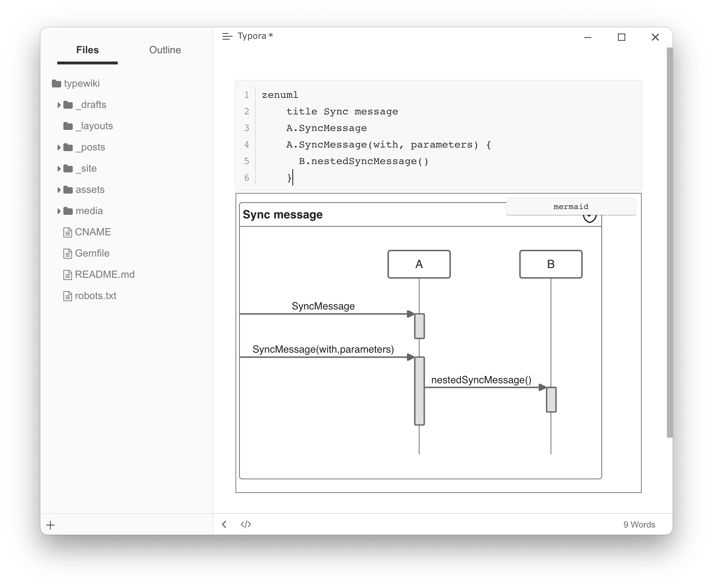Image resolution: width=713 pixels, height=588 pixels.
Task: Expand the _drafts folder
Action: [59, 105]
